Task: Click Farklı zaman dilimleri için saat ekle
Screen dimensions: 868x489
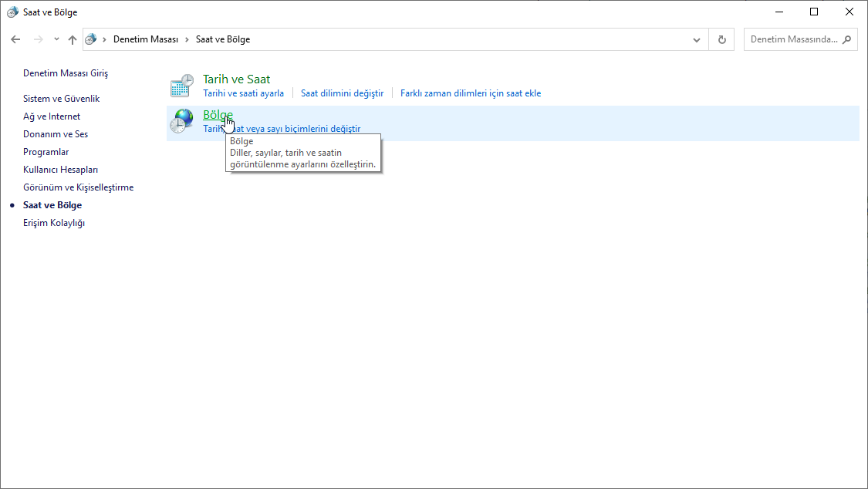Action: coord(471,93)
